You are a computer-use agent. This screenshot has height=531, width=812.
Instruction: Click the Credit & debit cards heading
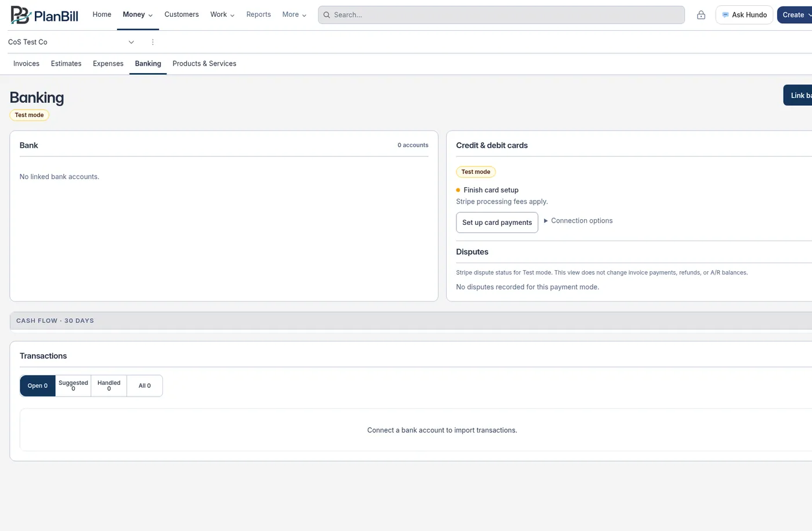click(492, 146)
